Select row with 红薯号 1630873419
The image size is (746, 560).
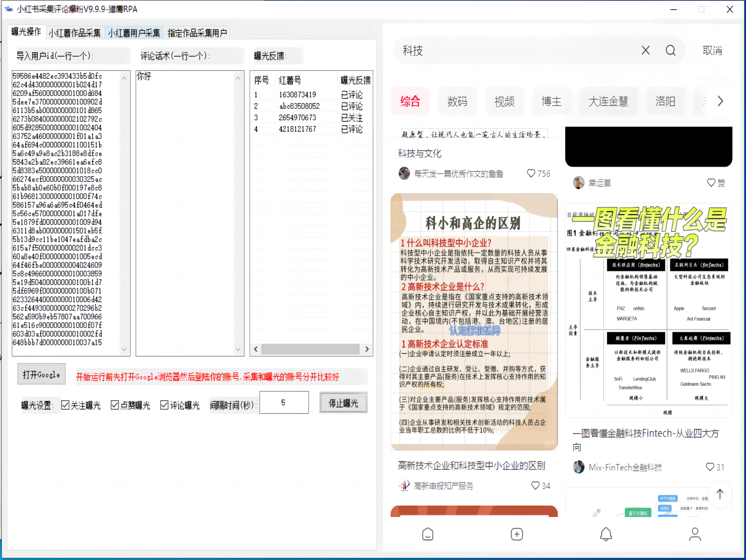coord(312,95)
